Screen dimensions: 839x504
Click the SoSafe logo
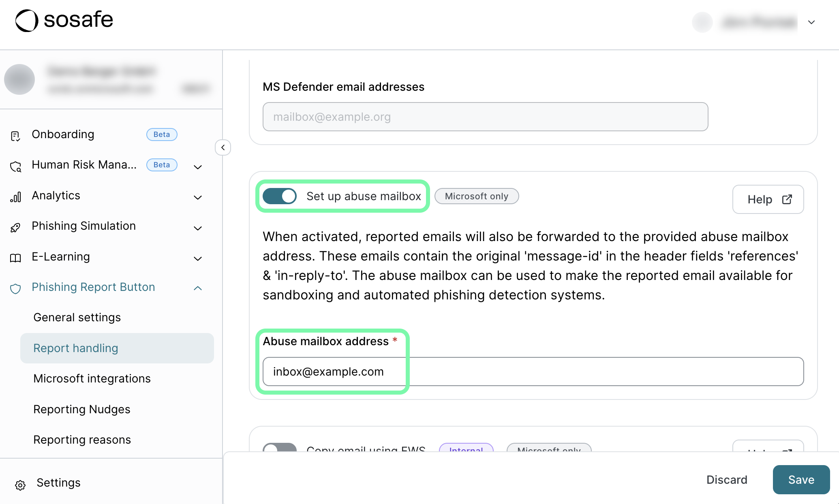pos(64,20)
